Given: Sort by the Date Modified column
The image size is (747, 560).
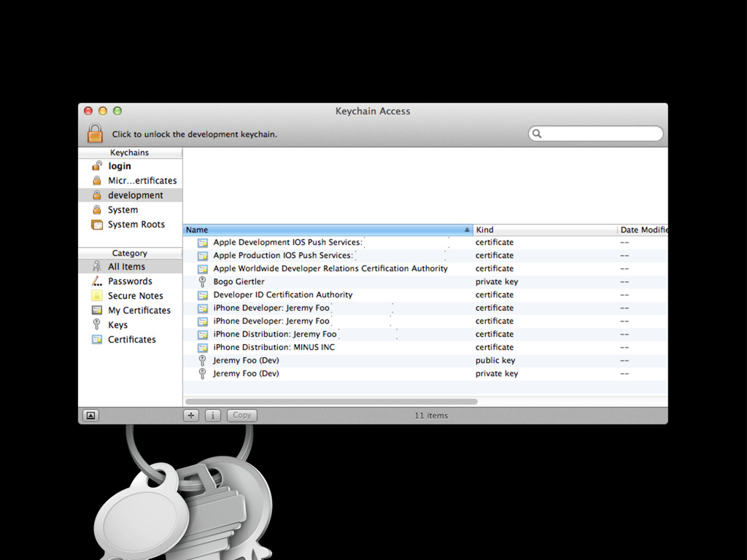Looking at the screenshot, I should tap(643, 230).
